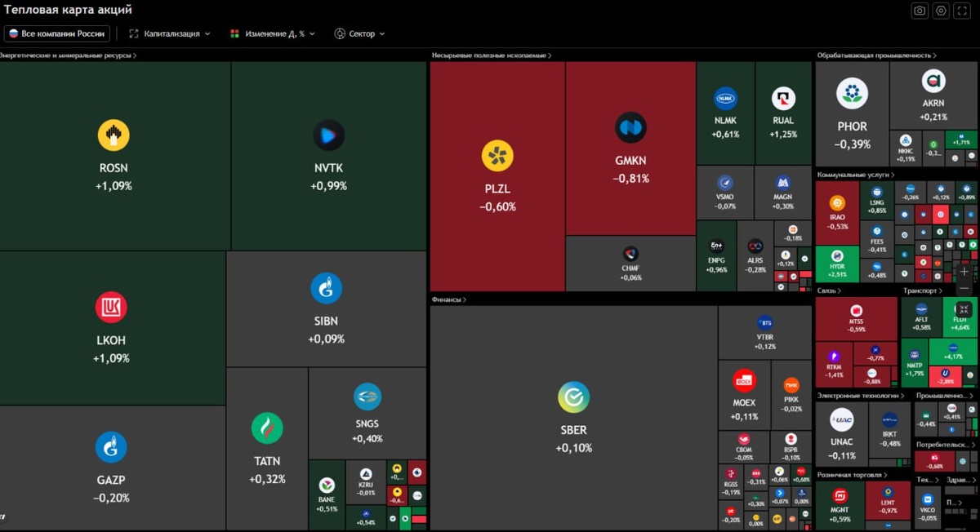This screenshot has width=980, height=532.
Task: Click the BSPB −0,10% tile
Action: (x=791, y=447)
